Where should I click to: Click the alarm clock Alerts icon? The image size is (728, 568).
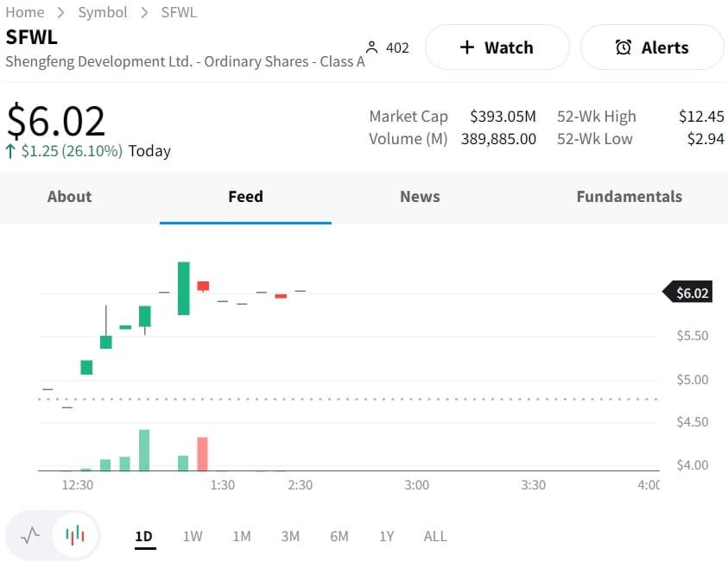tap(623, 47)
